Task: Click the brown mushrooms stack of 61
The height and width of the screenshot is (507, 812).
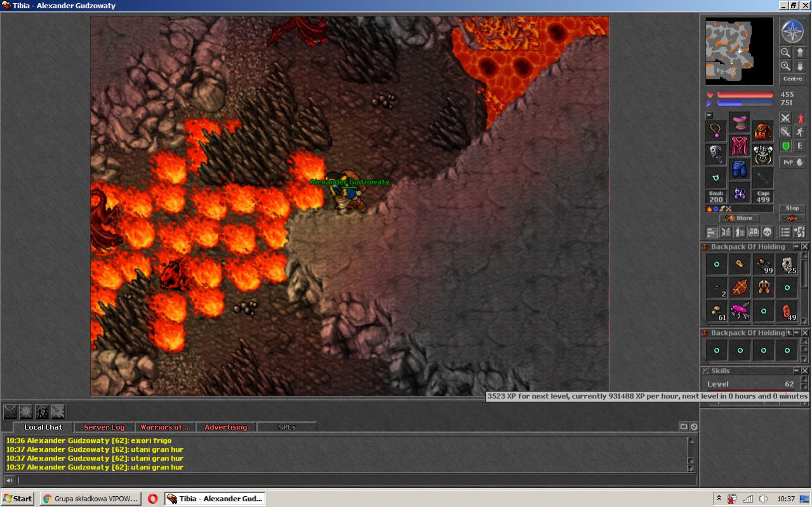Action: click(x=717, y=311)
